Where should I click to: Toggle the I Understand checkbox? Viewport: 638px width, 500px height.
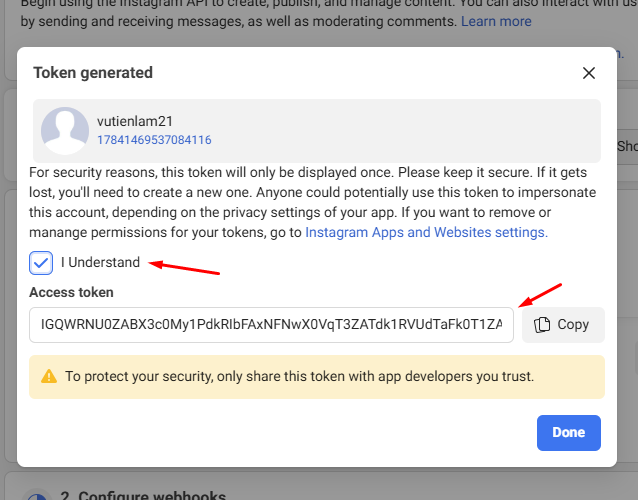pyautogui.click(x=41, y=263)
